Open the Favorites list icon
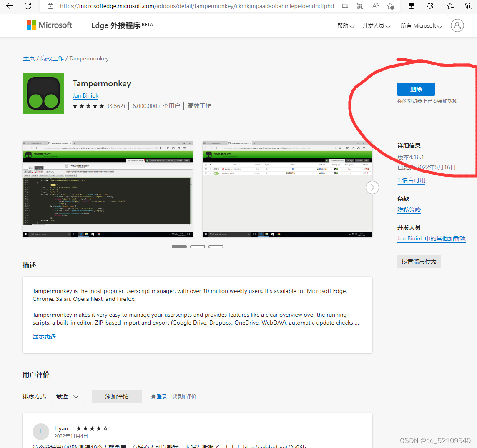Viewport: 477px width, 448px height. tap(450, 6)
